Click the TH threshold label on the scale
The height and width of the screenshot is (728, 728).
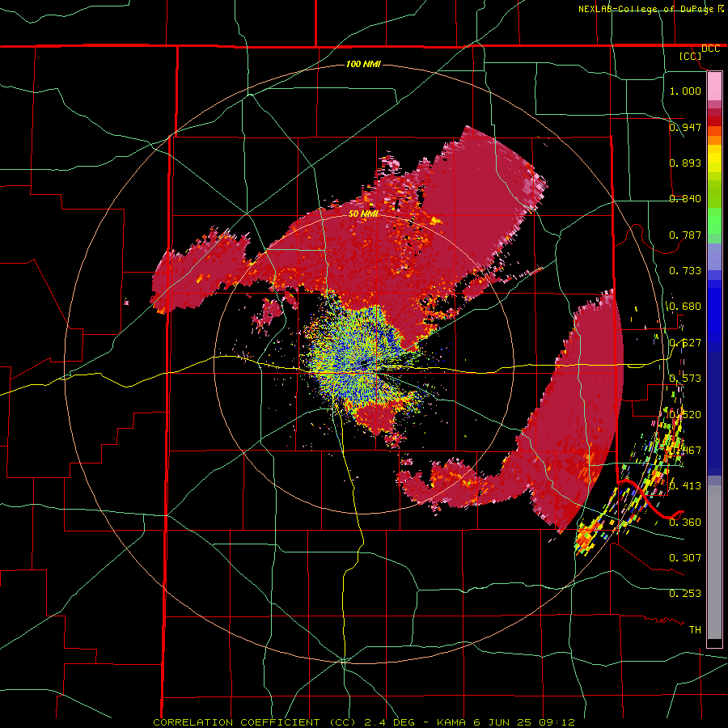click(695, 630)
